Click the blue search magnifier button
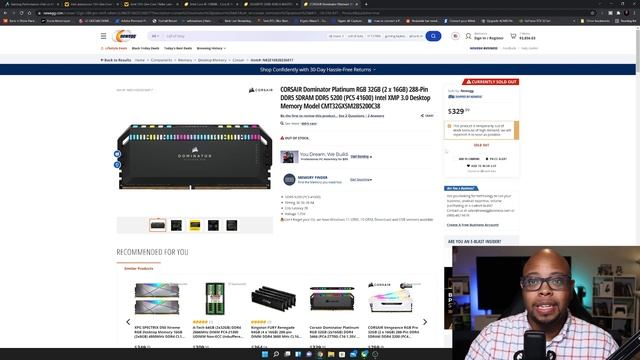The width and height of the screenshot is (640, 360). coord(433,36)
